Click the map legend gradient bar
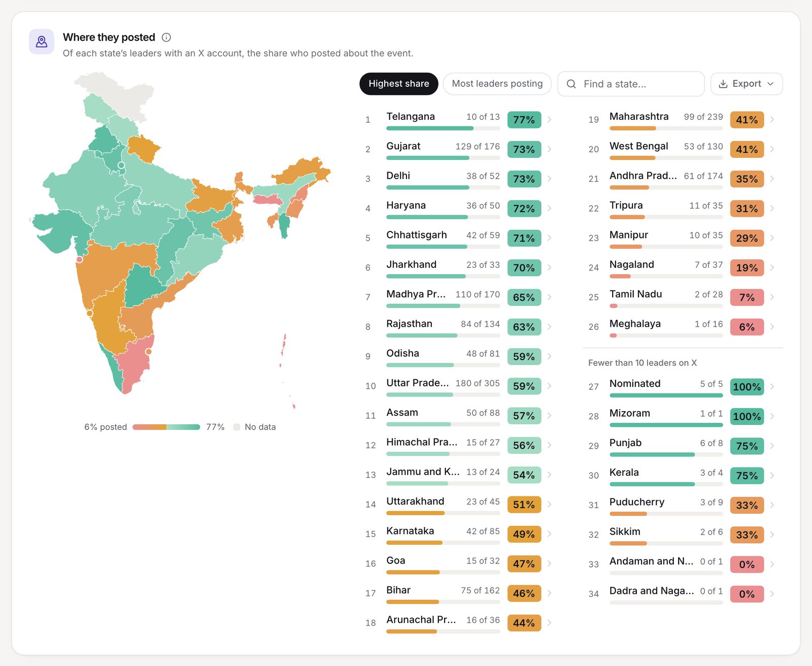 (166, 427)
